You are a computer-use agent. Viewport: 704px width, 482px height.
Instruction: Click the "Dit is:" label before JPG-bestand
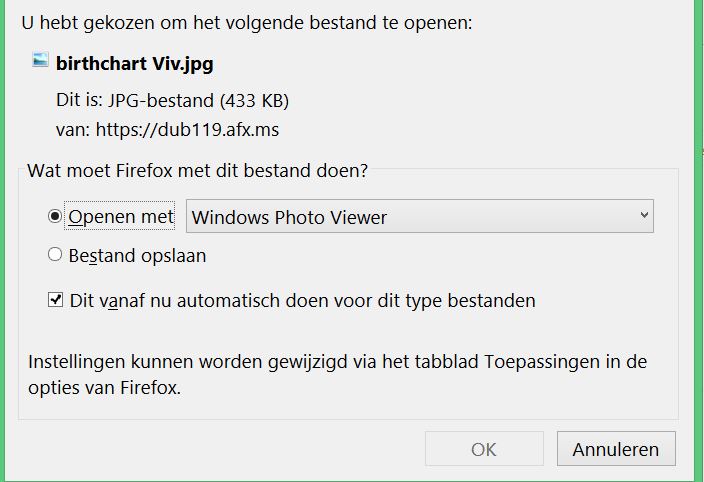pos(79,100)
